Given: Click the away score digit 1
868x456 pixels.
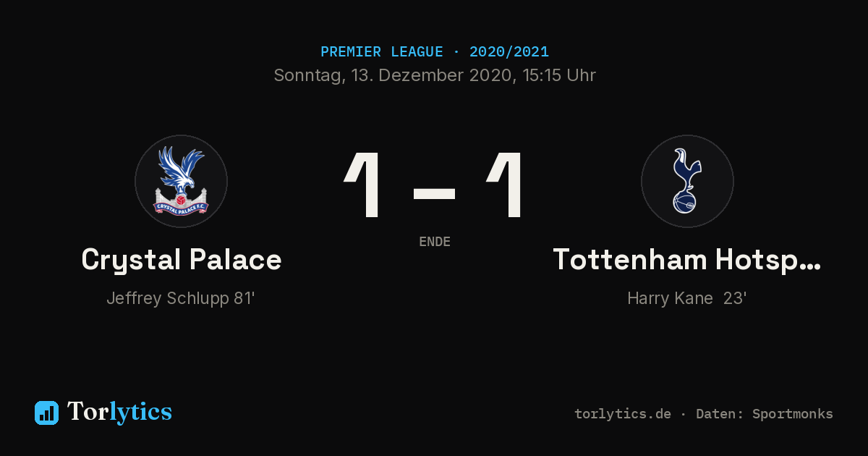Looking at the screenshot, I should click(505, 185).
